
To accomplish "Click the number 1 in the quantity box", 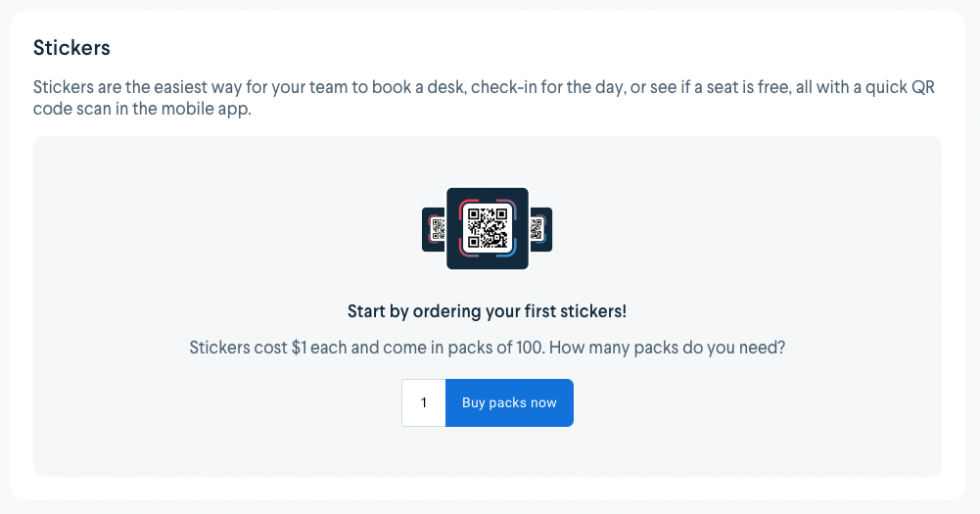I will pyautogui.click(x=424, y=402).
